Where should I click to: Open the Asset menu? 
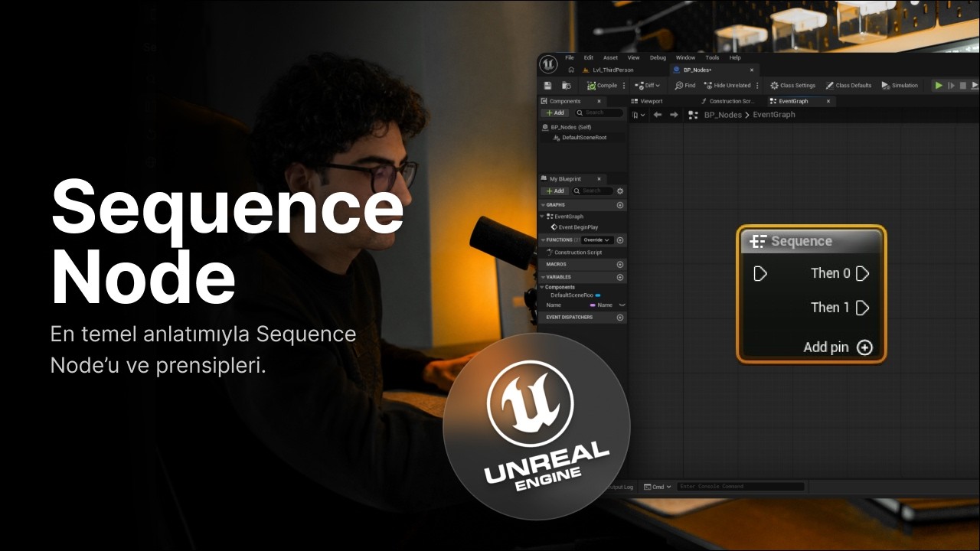pos(610,57)
